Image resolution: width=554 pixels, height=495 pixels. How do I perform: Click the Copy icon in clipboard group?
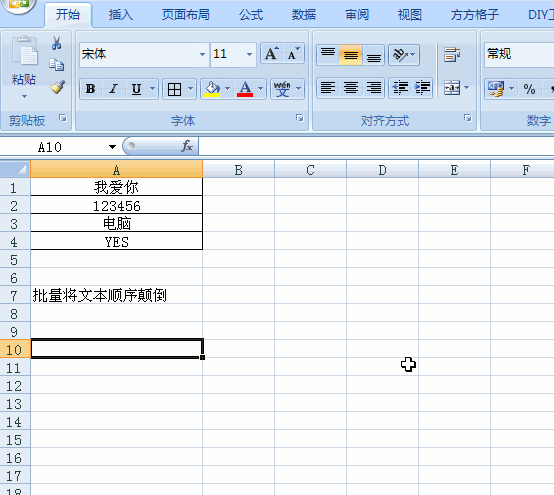pos(57,65)
